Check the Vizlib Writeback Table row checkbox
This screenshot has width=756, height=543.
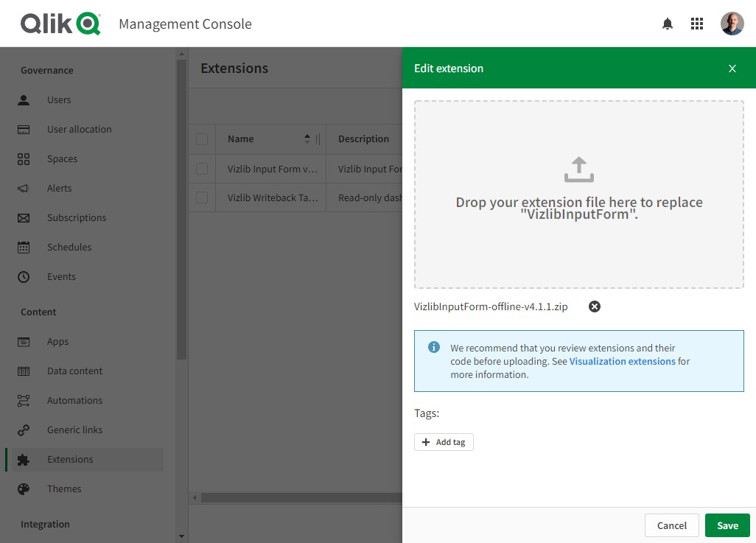(x=202, y=197)
